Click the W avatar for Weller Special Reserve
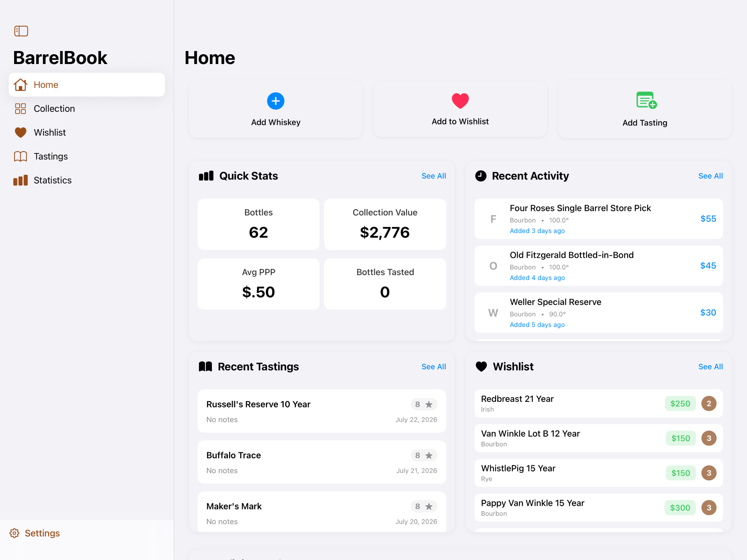Screen dimensions: 747x560 [x=493, y=313]
